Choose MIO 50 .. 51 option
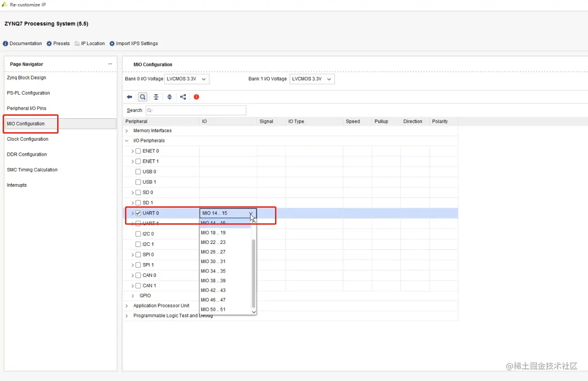588x381 pixels. [x=225, y=310]
